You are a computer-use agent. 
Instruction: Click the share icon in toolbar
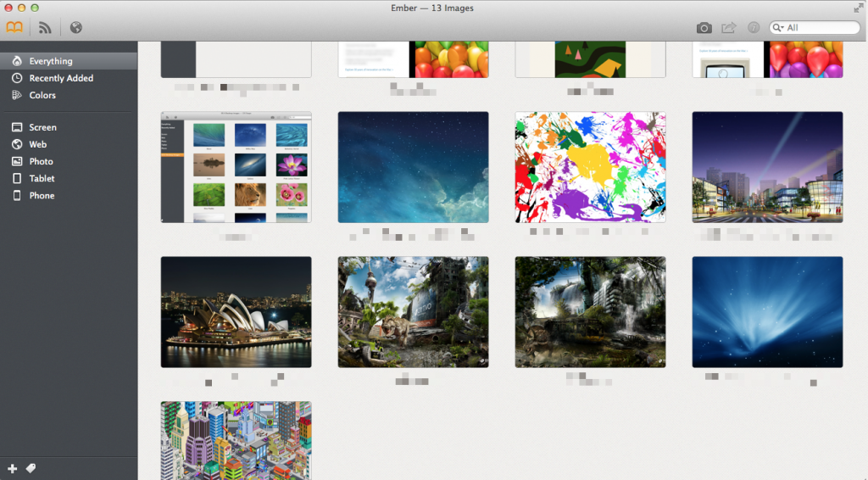[728, 28]
